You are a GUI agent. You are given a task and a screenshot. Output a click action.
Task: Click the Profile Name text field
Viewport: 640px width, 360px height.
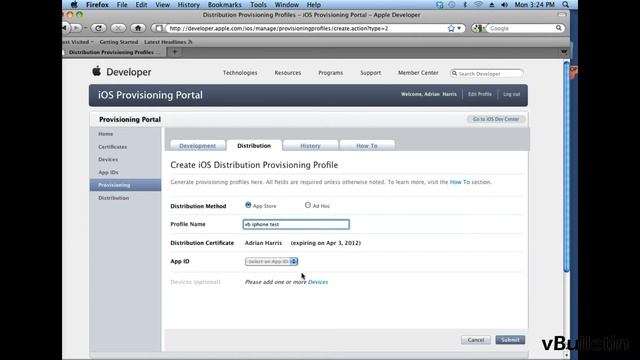296,224
